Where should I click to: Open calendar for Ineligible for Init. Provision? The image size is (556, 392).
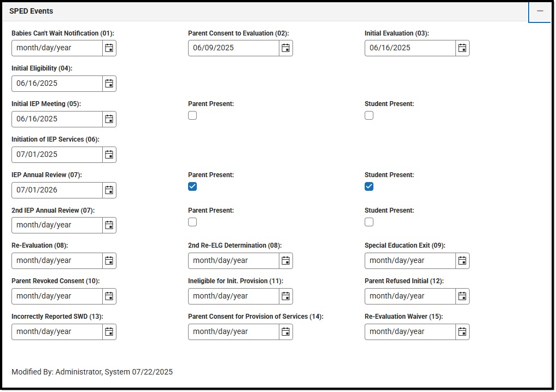pos(286,296)
